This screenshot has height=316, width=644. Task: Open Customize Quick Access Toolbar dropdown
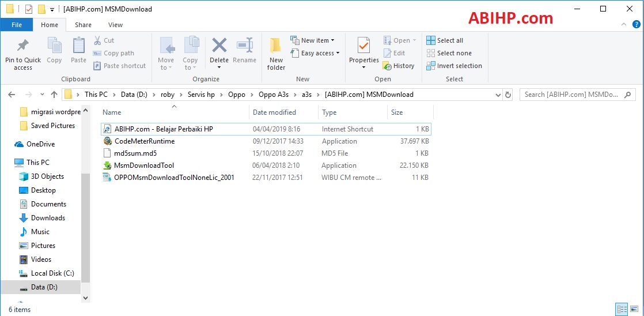pos(52,9)
